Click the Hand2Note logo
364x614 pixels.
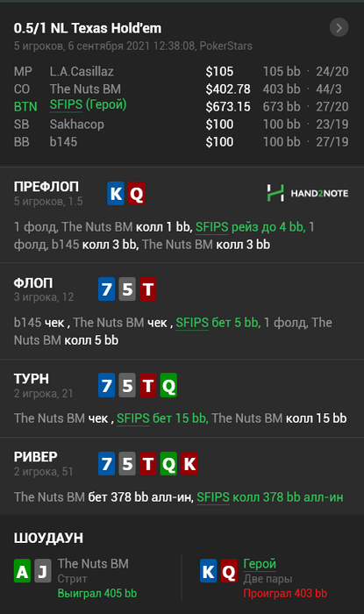[308, 193]
